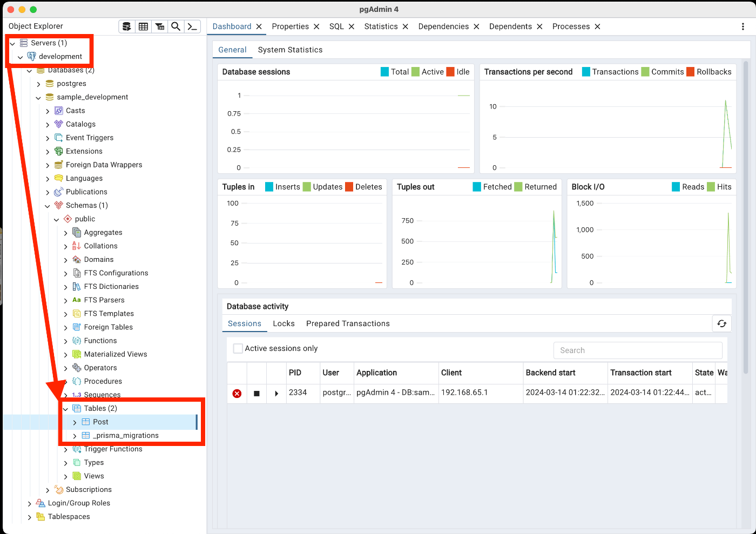The height and width of the screenshot is (534, 756).
Task: Open the Statistics tab
Action: coord(381,26)
